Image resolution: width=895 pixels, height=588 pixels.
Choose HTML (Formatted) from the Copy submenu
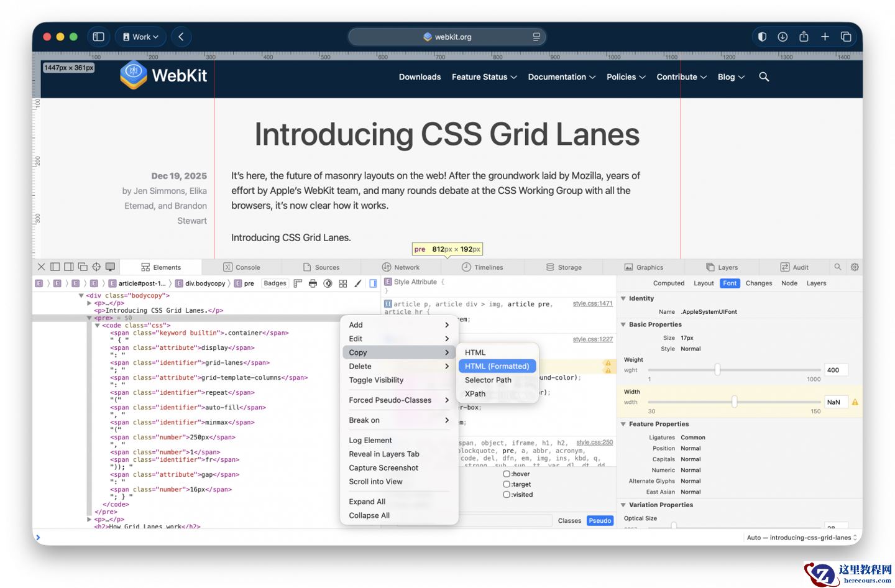pyautogui.click(x=497, y=366)
